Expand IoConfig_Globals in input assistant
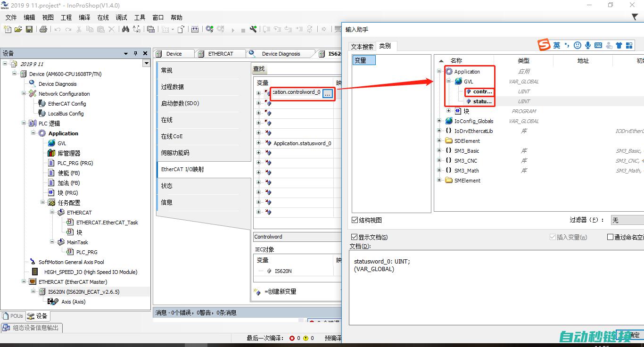644x347 pixels. 439,121
